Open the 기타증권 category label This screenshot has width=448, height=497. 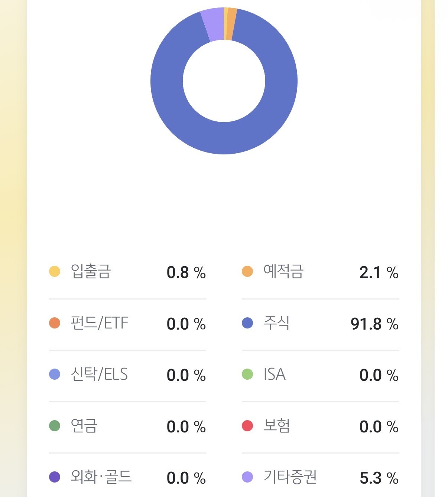tap(290, 477)
